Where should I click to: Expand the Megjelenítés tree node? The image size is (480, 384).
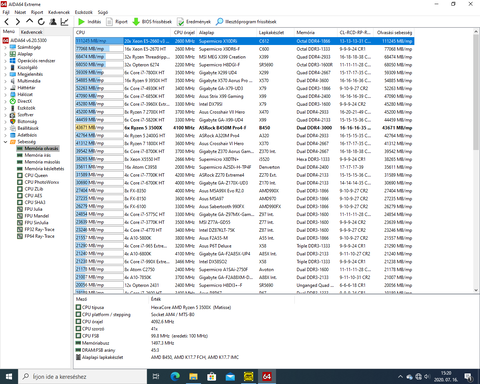[x=5, y=74]
